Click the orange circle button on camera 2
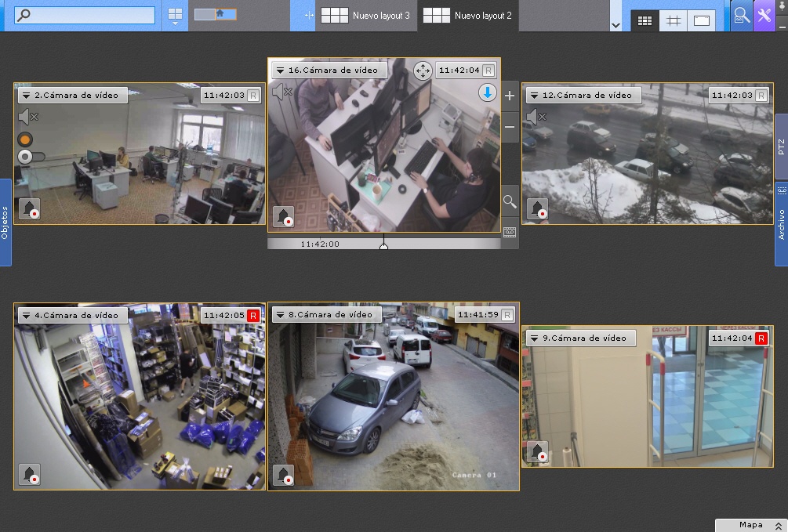Image resolution: width=788 pixels, height=532 pixels. click(25, 139)
